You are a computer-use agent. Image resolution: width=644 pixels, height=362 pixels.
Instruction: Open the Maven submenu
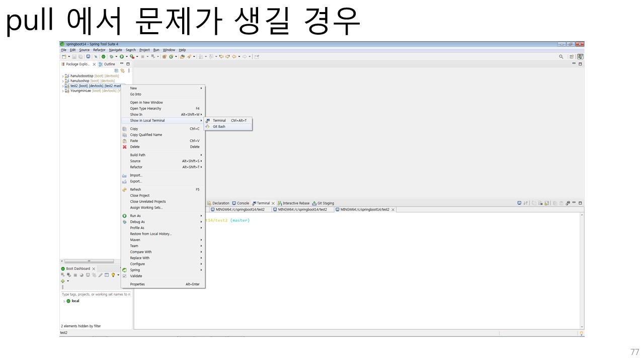(x=163, y=240)
